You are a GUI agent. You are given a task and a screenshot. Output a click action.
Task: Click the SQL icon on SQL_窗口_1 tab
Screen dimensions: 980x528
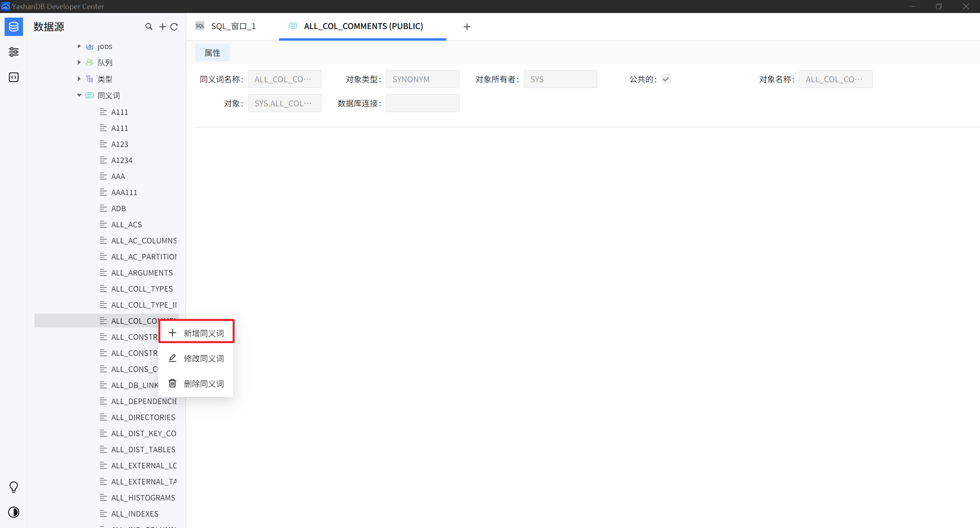point(200,26)
